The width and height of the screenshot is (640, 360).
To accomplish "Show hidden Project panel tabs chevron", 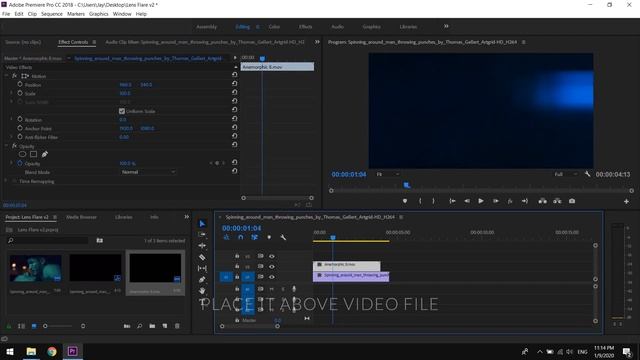I will (187, 217).
